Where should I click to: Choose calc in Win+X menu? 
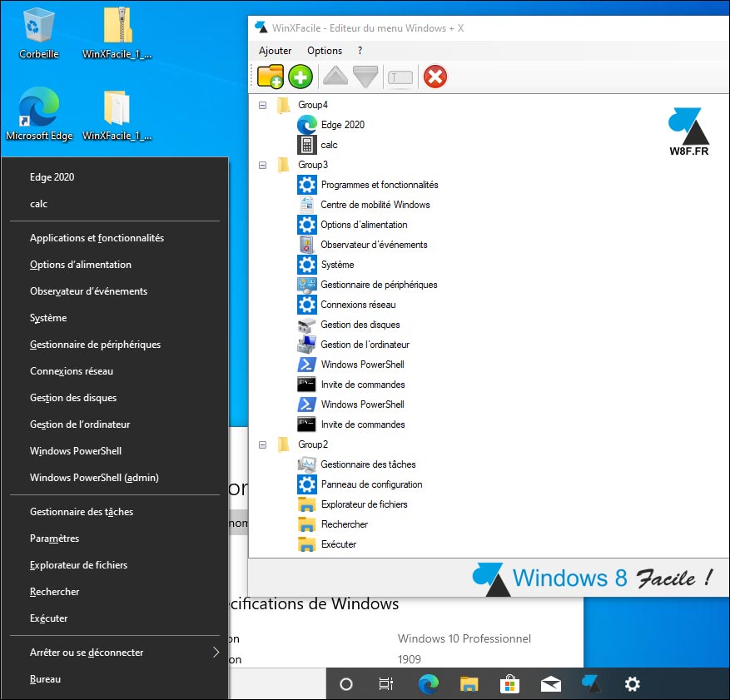pos(115,204)
